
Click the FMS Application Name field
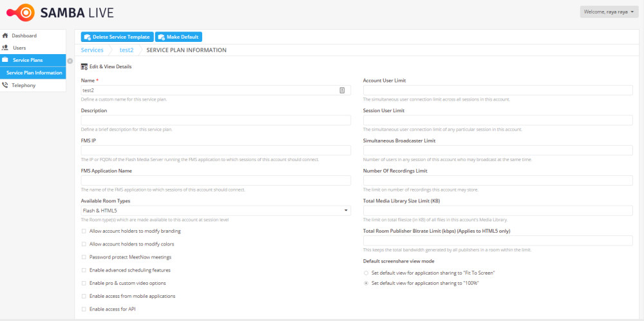(x=216, y=180)
